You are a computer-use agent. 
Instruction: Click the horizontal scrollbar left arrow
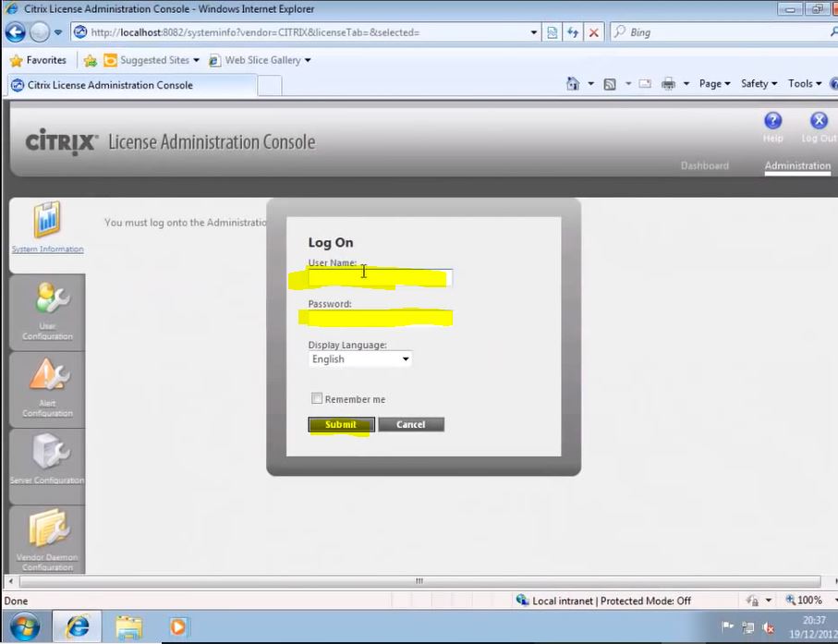click(11, 581)
